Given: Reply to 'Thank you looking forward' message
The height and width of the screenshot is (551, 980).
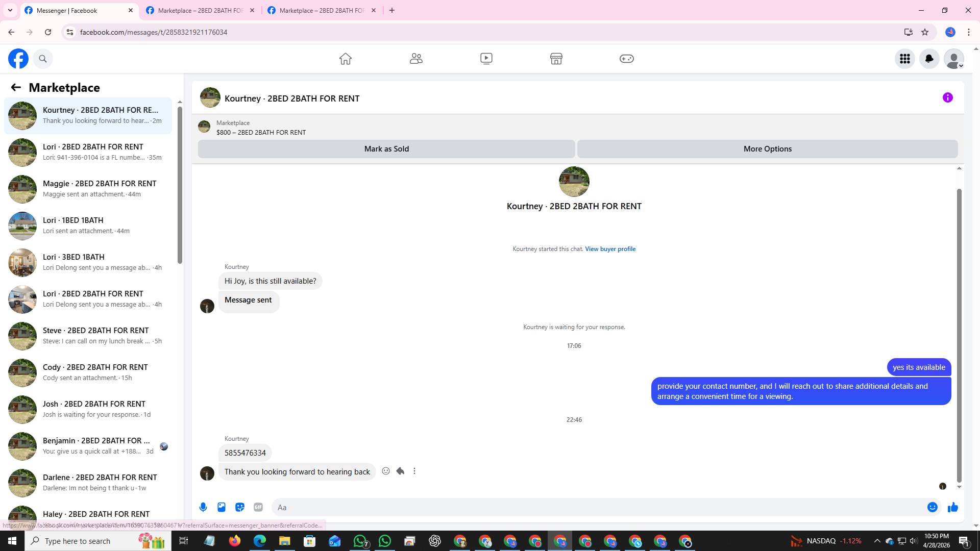Looking at the screenshot, I should tap(400, 471).
